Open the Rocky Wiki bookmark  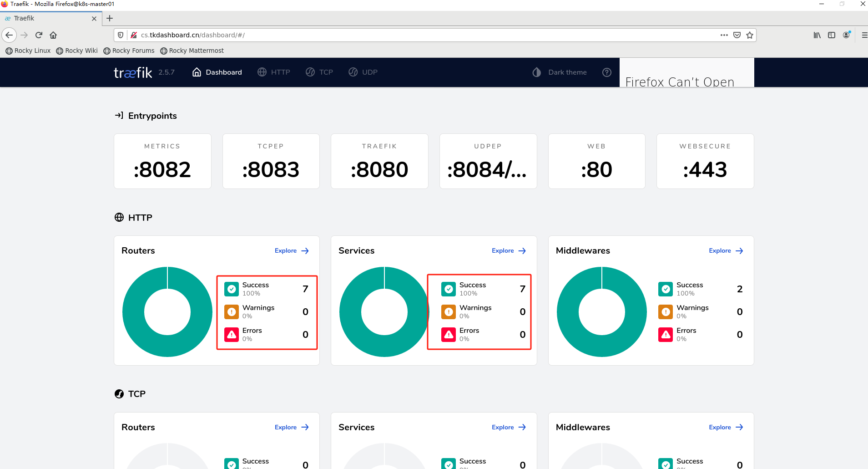tap(77, 51)
